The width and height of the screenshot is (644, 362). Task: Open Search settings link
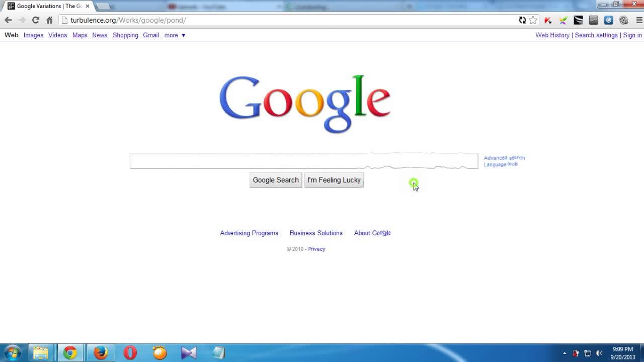(596, 35)
